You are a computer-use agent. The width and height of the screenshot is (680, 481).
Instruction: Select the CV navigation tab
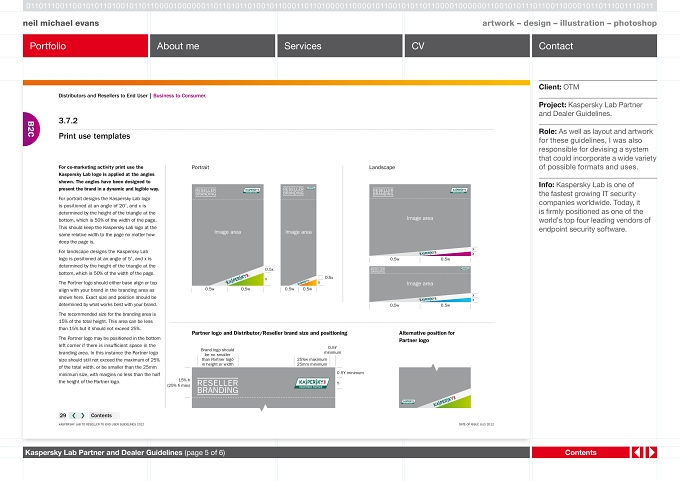[x=467, y=46]
